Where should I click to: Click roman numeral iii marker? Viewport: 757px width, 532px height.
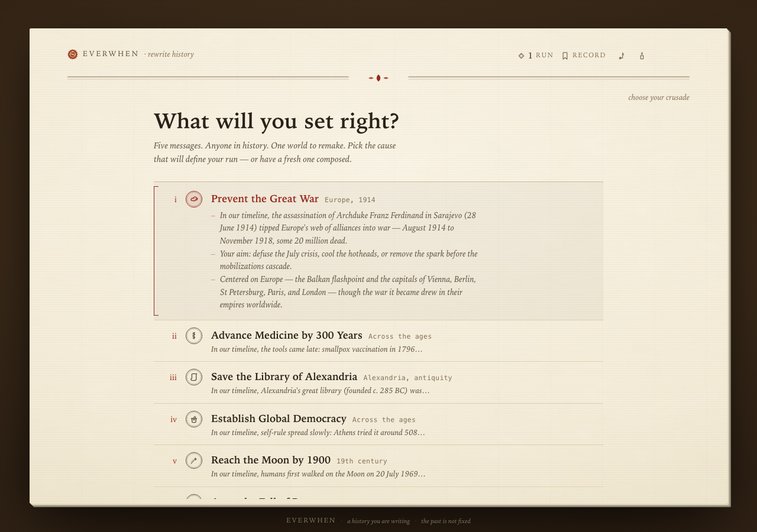point(173,378)
